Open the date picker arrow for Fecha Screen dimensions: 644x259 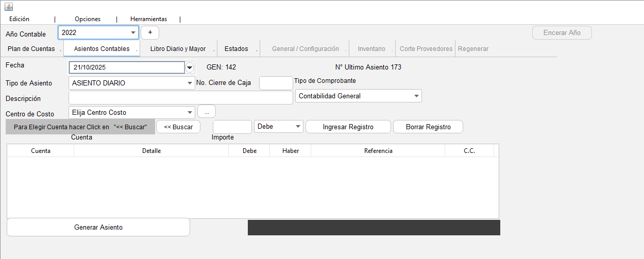[190, 67]
